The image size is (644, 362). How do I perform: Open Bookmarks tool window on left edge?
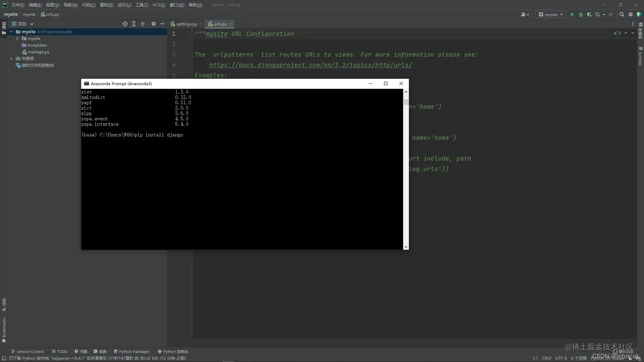[x=4, y=331]
